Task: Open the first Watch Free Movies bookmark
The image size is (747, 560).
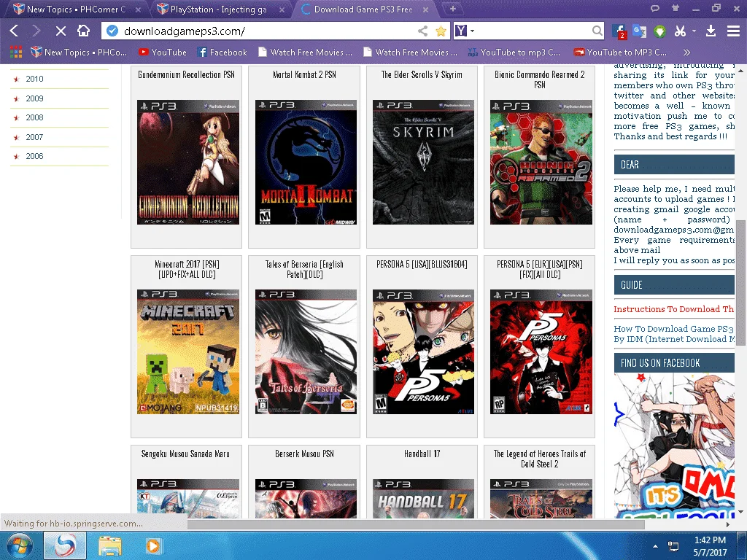Action: click(x=305, y=52)
